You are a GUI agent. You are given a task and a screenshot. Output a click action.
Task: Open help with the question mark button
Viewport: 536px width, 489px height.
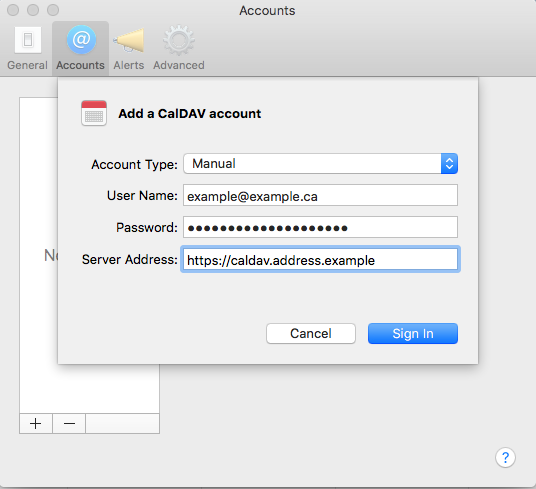coord(505,457)
